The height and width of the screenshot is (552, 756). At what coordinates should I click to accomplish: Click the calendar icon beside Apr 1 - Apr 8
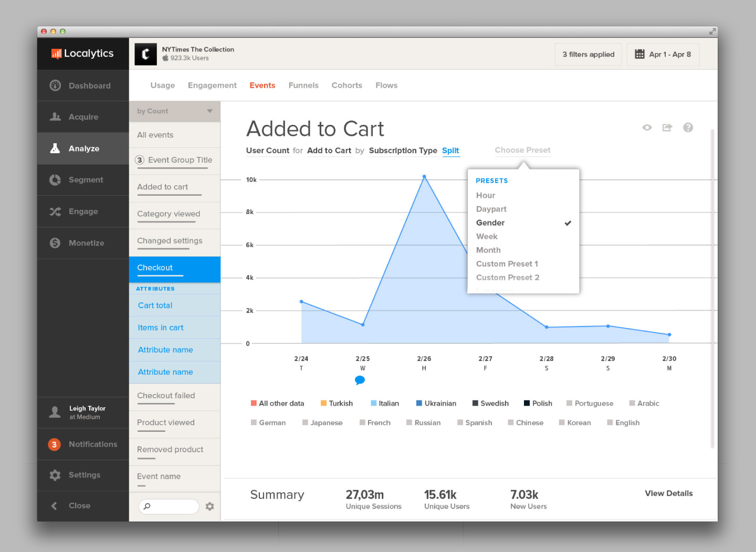[639, 54]
